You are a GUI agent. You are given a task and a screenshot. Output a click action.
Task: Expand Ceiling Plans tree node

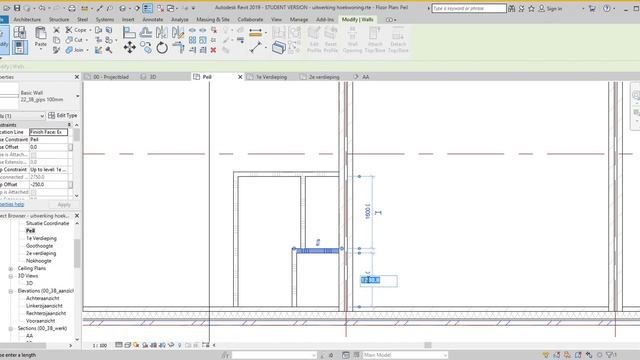11,269
